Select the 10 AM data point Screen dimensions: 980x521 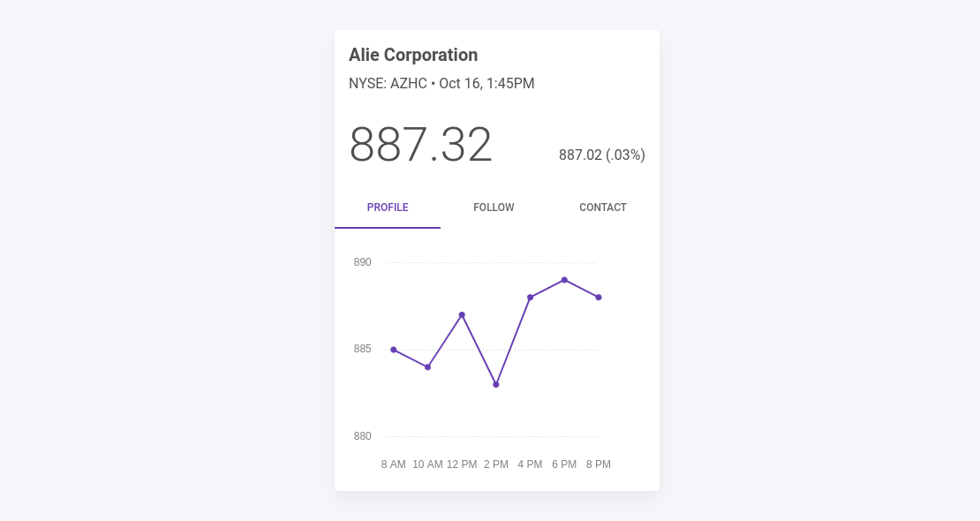(427, 366)
